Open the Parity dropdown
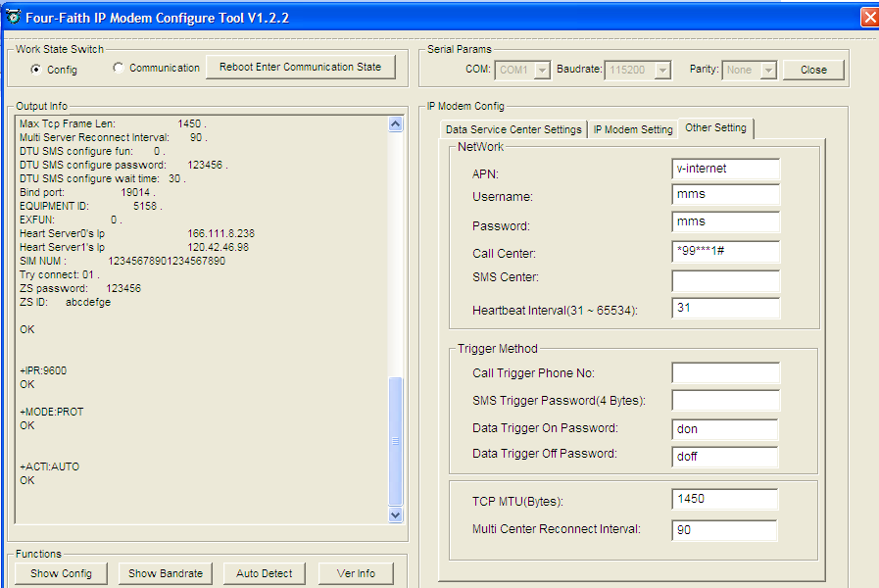 [768, 70]
